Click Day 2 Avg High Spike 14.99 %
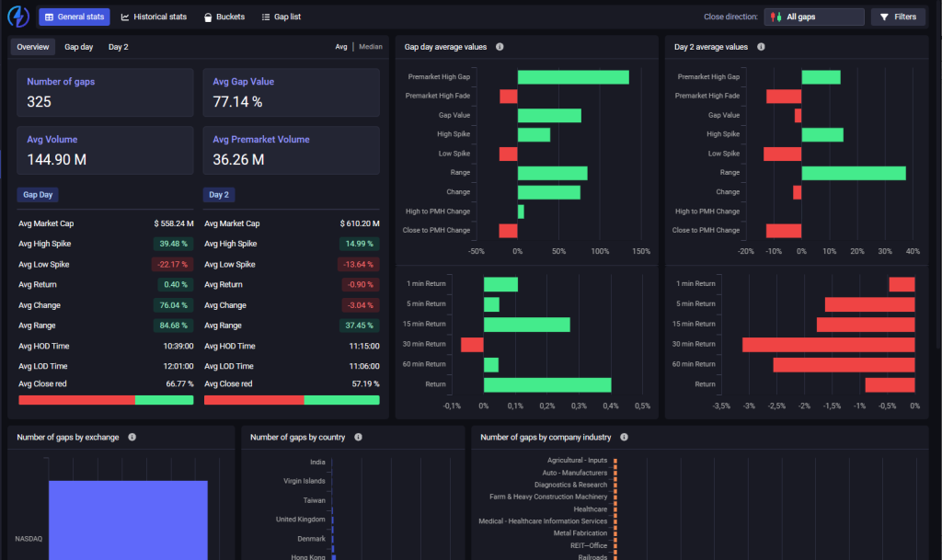This screenshot has height=560, width=942. coord(359,244)
